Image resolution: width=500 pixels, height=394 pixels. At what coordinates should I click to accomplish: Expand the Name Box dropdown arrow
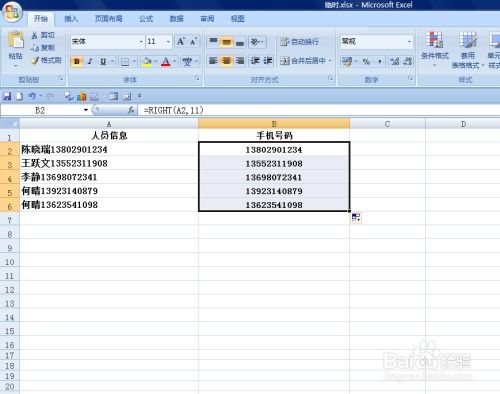click(86, 110)
